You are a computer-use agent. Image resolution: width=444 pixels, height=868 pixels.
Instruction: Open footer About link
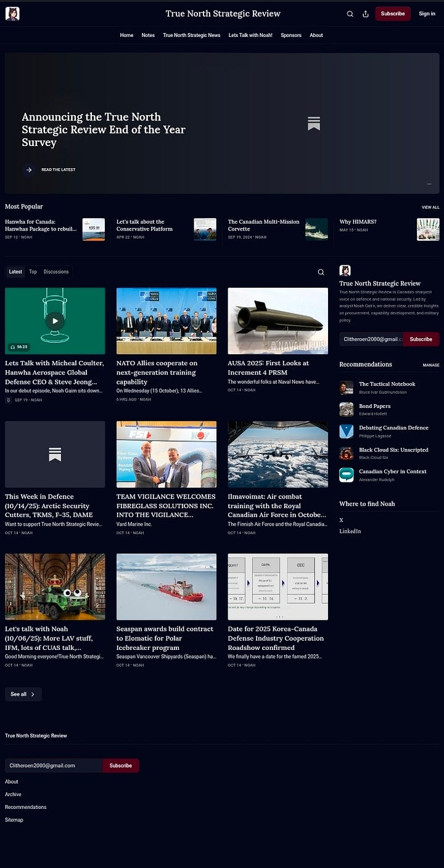(x=12, y=782)
